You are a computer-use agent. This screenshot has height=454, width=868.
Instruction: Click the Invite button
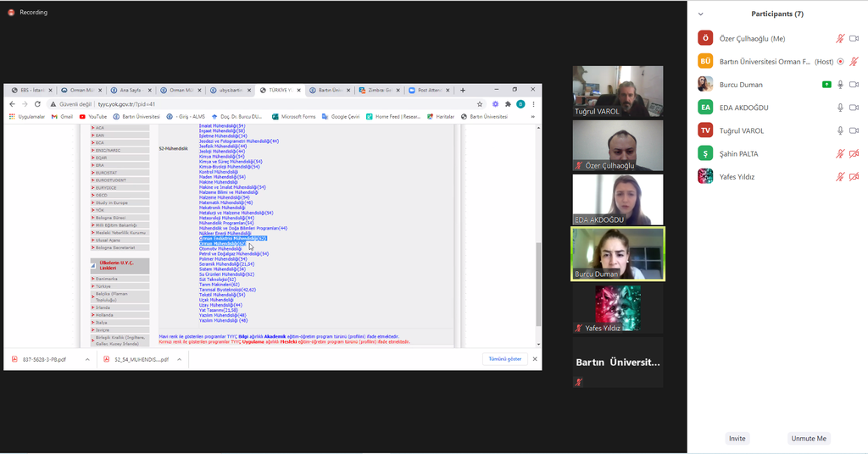pyautogui.click(x=737, y=438)
